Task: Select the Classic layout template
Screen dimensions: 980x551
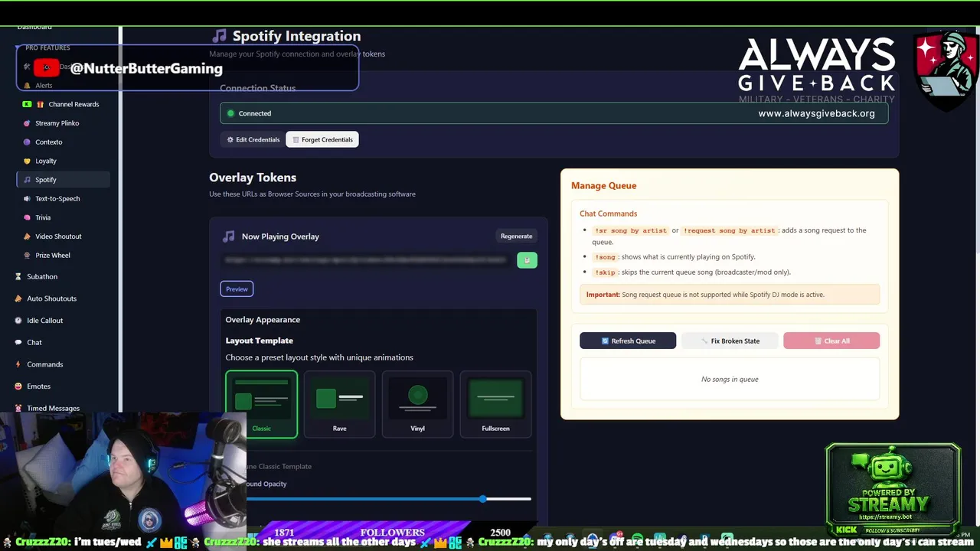Action: tap(261, 404)
